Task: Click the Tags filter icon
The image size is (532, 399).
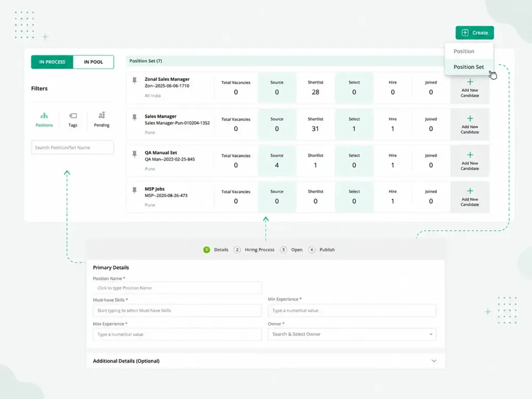Action: coord(73,115)
